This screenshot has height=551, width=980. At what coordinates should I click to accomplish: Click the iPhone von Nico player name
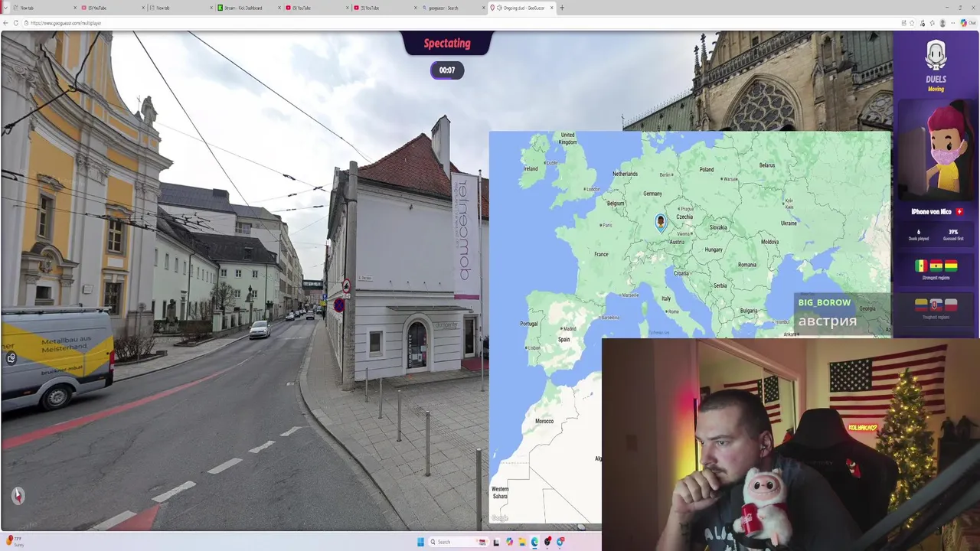[931, 211]
